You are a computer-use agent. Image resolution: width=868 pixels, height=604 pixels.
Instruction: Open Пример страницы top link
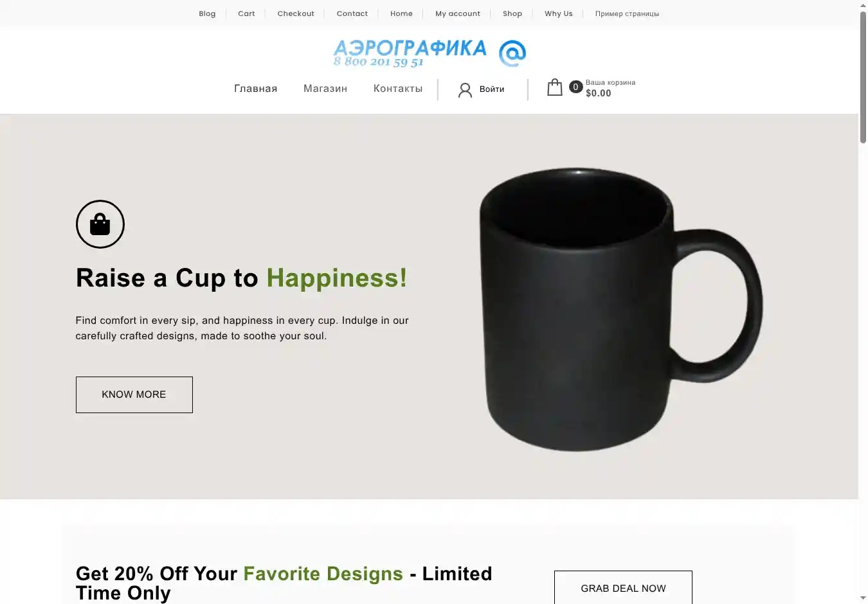[627, 13]
